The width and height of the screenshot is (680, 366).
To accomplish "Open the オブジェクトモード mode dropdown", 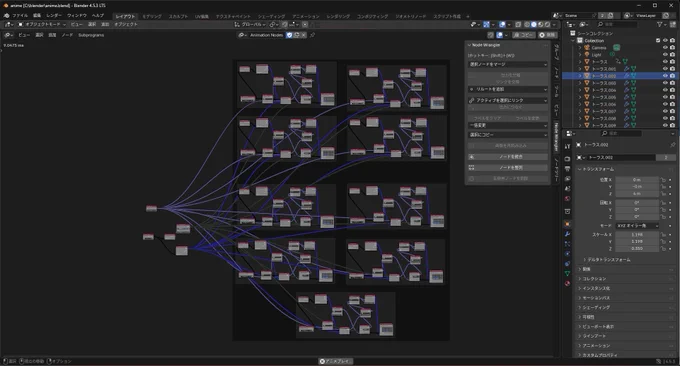I will 42,25.
